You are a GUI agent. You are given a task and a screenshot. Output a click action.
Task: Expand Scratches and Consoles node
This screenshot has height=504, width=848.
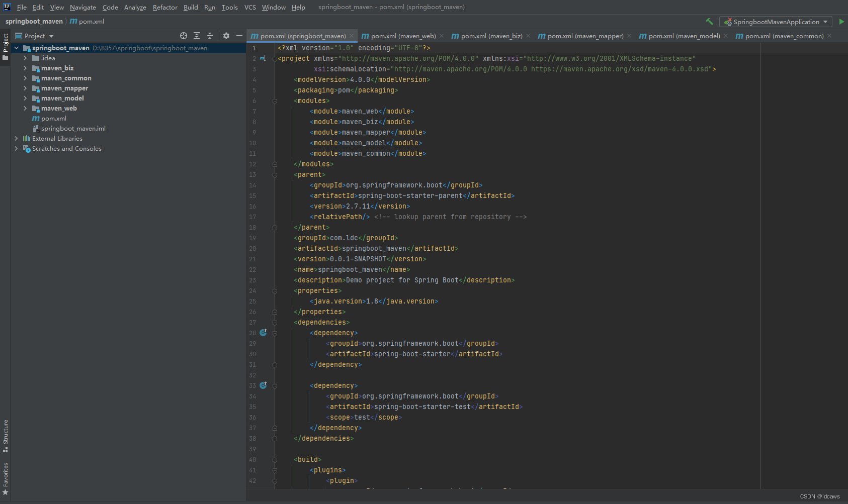coord(17,149)
